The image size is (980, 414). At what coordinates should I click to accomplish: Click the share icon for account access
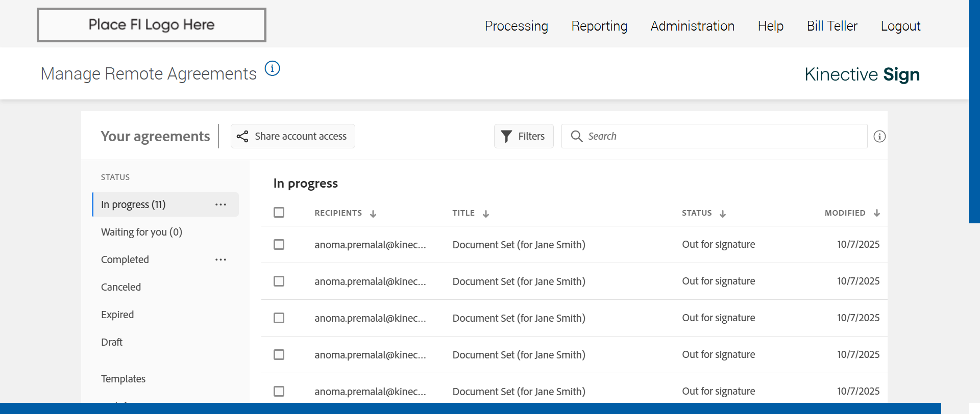pos(242,137)
